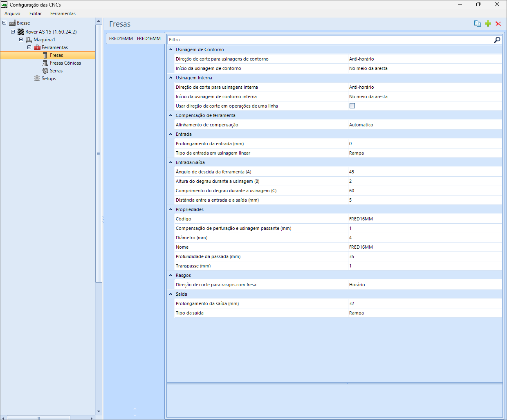Open the Ferramentas menu
507x420 pixels.
63,13
